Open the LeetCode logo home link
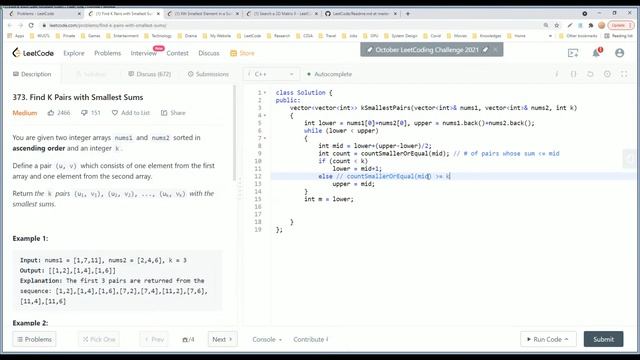The width and height of the screenshot is (640, 360). [33, 53]
